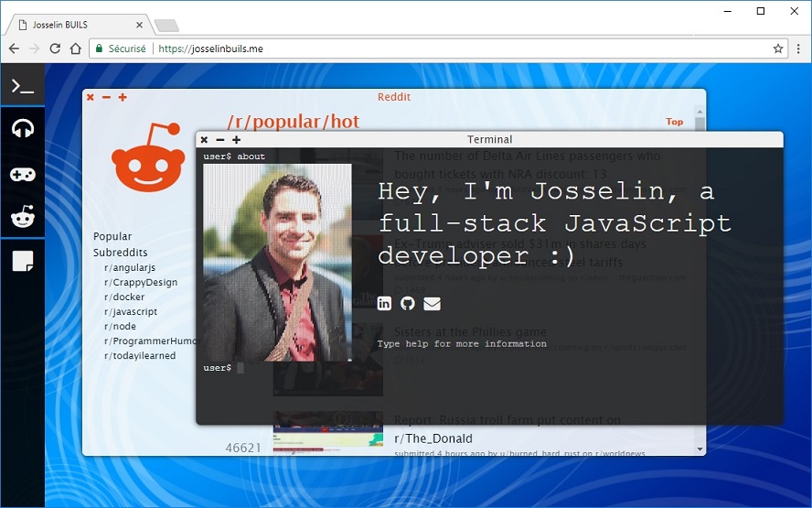
Task: Click the address bar URL
Action: click(210, 49)
